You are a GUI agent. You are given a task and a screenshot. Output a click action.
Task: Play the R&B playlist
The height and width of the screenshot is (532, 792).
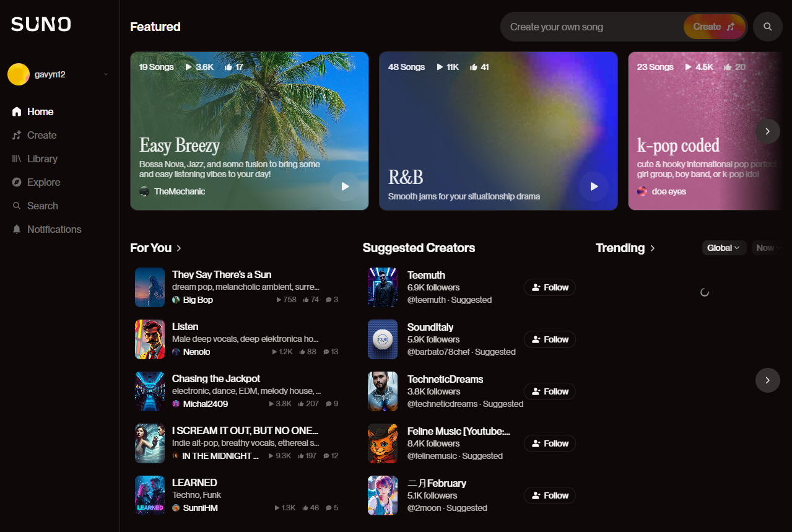click(x=594, y=186)
